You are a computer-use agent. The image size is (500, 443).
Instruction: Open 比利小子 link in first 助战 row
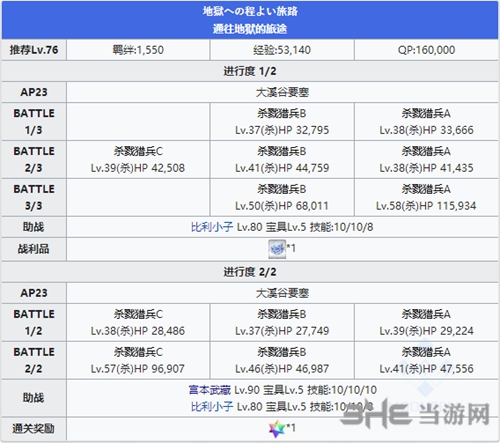[x=212, y=227]
